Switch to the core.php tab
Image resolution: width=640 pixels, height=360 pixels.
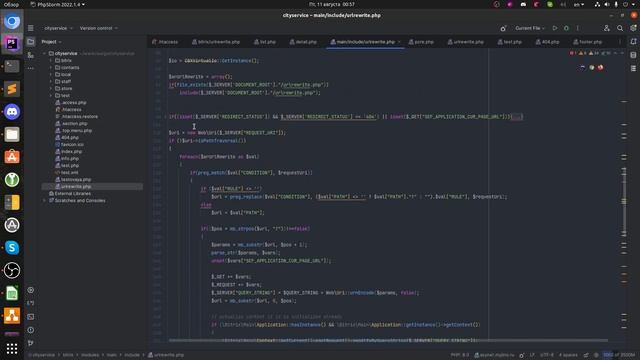pyautogui.click(x=421, y=42)
